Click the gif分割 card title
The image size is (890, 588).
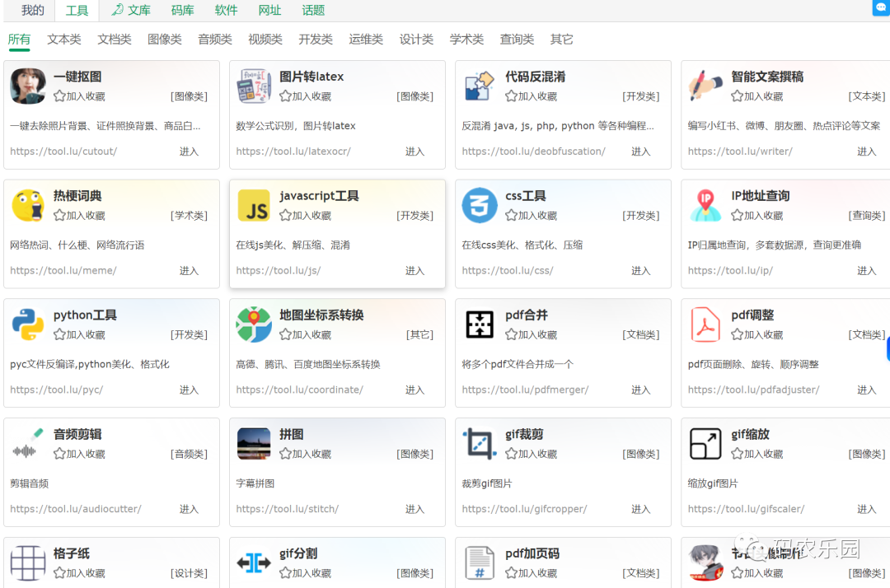[298, 553]
